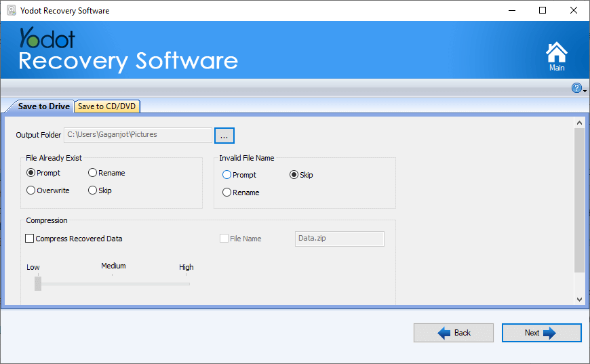The width and height of the screenshot is (590, 364).
Task: Click the Output Folder label
Action: (x=39, y=135)
